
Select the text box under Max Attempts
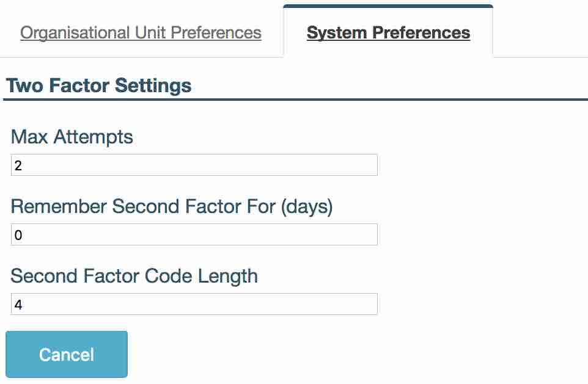click(194, 165)
